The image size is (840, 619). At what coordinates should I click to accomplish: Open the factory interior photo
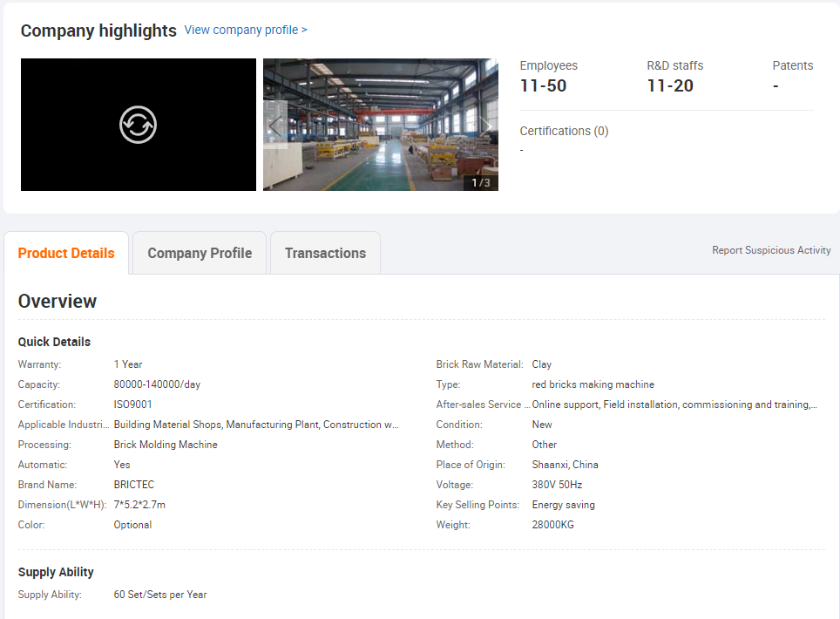(x=381, y=125)
